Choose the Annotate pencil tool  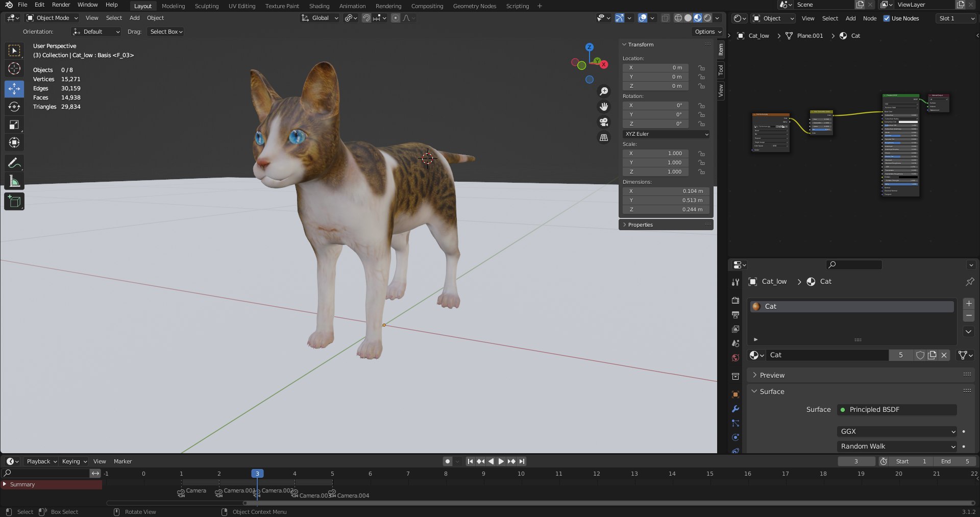[14, 163]
